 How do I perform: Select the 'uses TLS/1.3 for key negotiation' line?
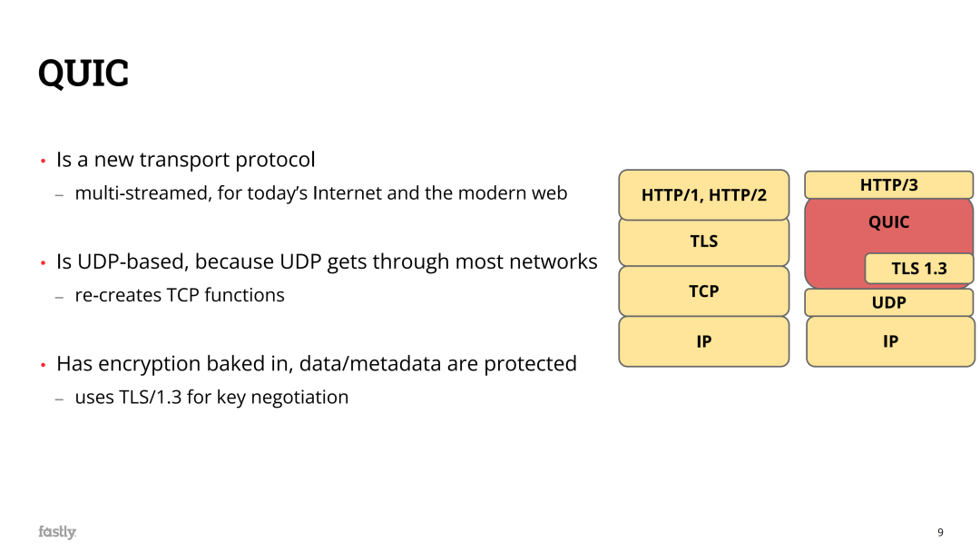[x=211, y=398]
